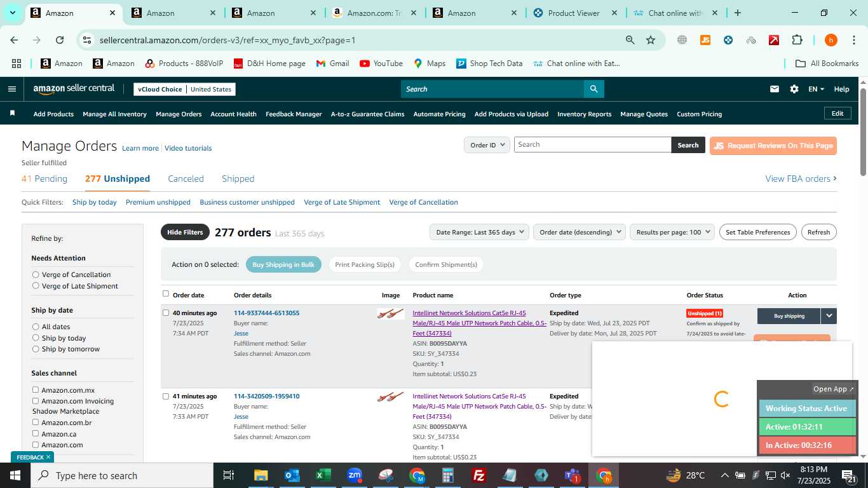
Task: Open Microsoft Teams from the taskbar
Action: click(x=573, y=475)
